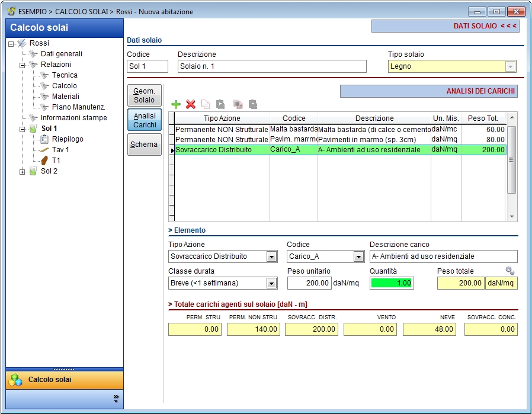Click the Tav 1 wooden plank icon
This screenshot has height=414, width=532.
point(44,150)
